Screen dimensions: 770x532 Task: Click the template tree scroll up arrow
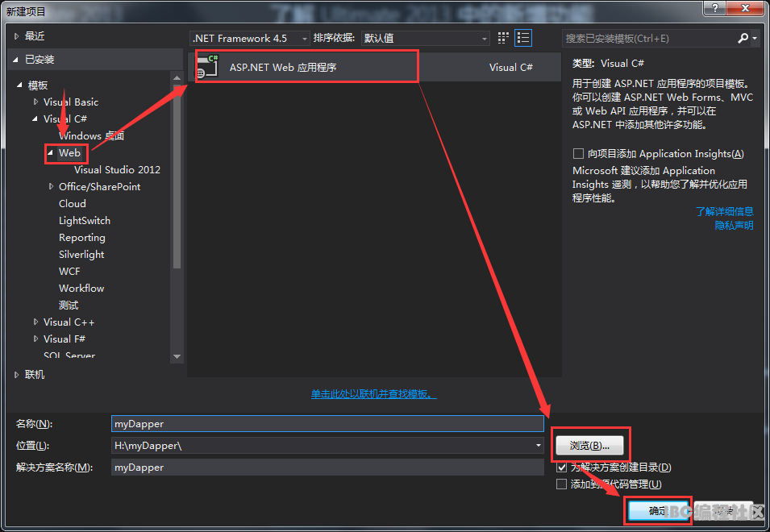point(177,78)
